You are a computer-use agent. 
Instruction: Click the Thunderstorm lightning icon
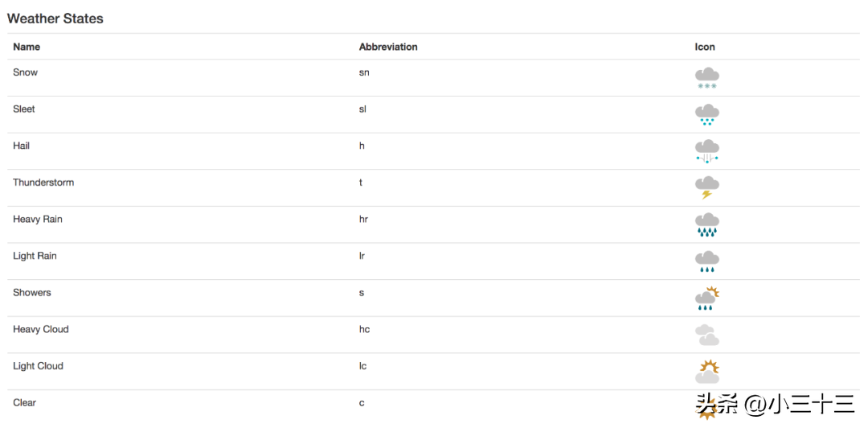click(x=707, y=188)
